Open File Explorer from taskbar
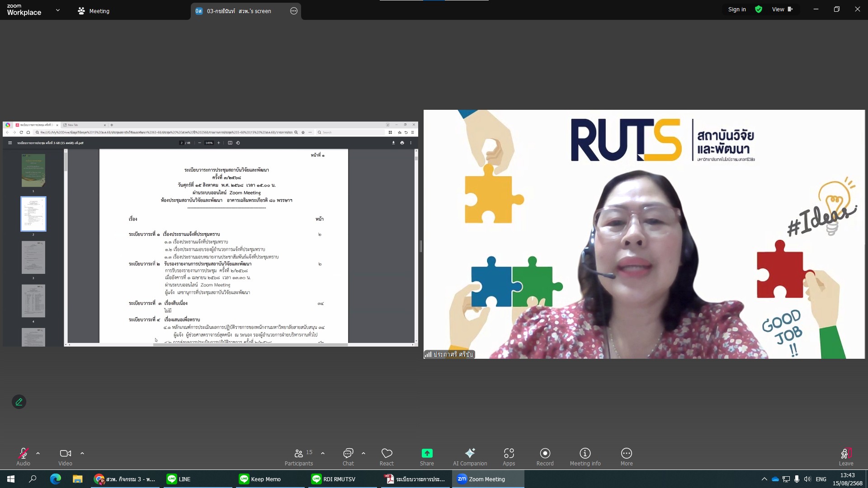The width and height of the screenshot is (868, 488). click(x=78, y=479)
